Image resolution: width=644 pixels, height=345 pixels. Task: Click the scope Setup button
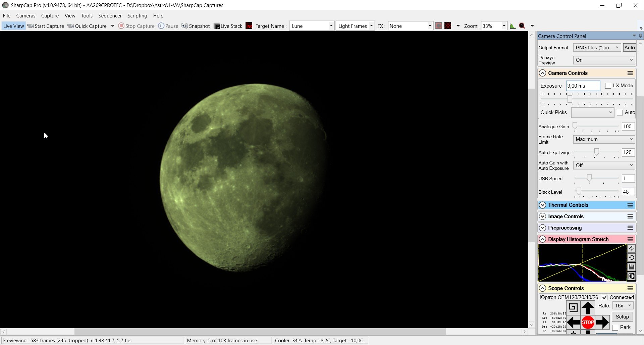622,317
